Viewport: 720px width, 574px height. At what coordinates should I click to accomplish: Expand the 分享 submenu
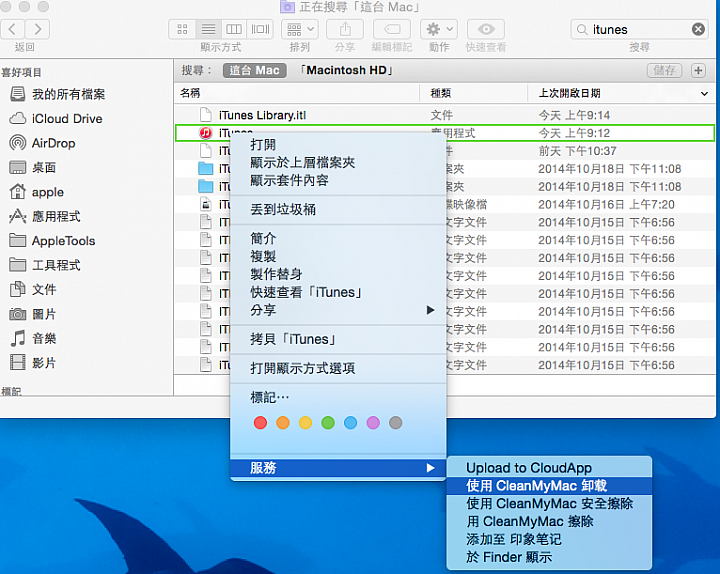338,310
